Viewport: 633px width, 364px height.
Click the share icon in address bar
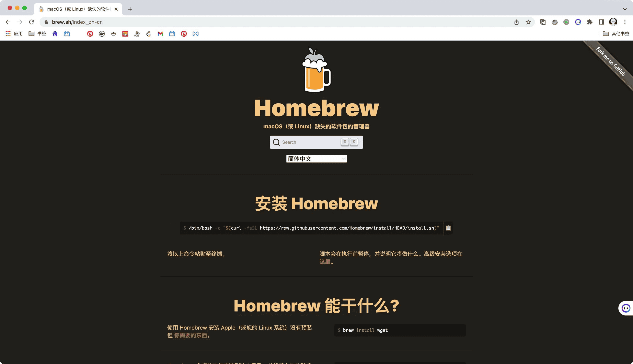[x=516, y=22]
